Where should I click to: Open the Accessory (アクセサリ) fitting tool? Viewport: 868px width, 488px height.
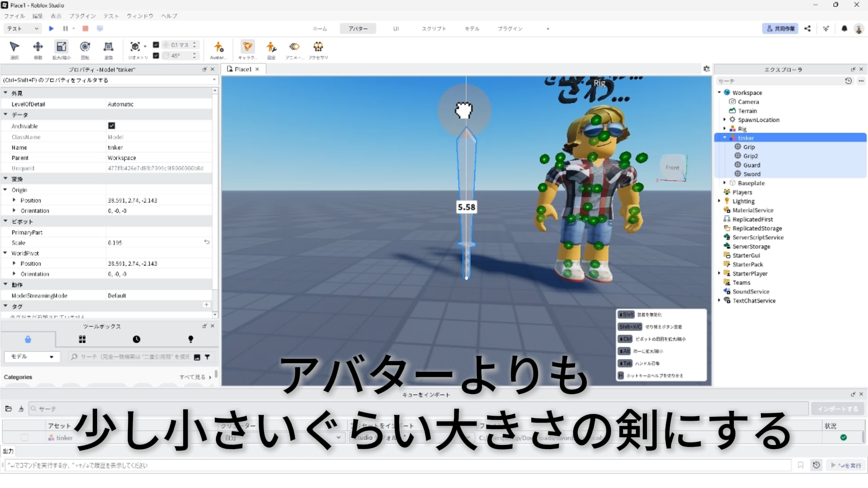318,47
